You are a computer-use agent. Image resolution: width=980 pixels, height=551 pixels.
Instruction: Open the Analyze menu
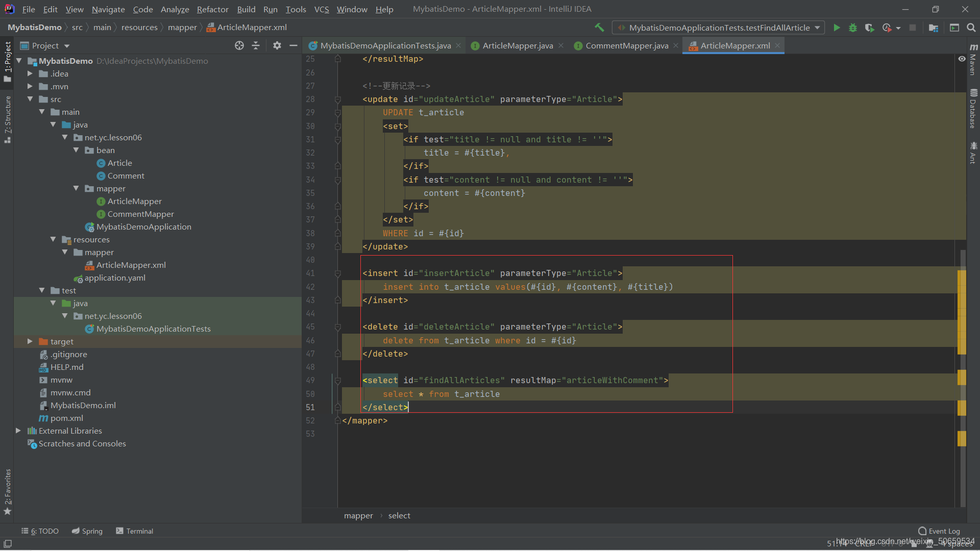pyautogui.click(x=175, y=9)
